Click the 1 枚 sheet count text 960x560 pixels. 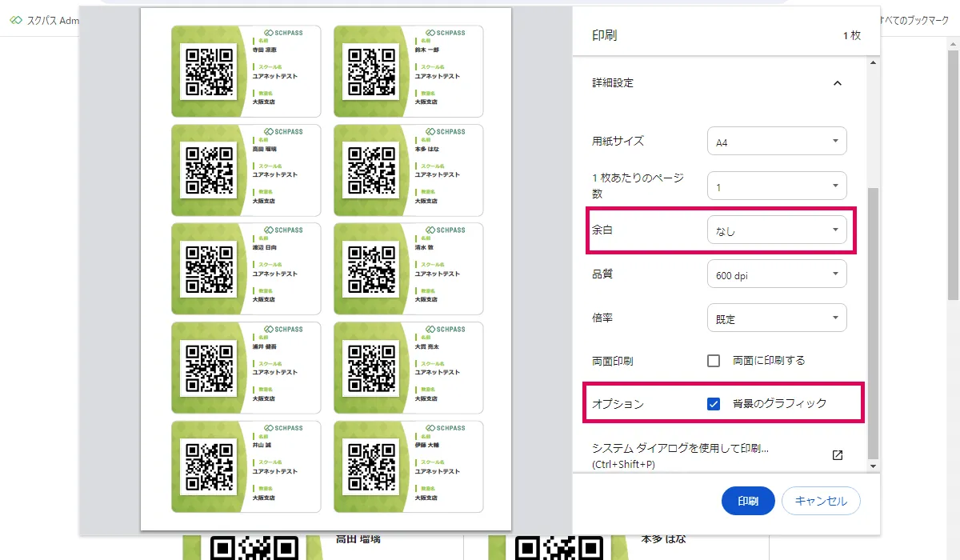click(x=851, y=36)
